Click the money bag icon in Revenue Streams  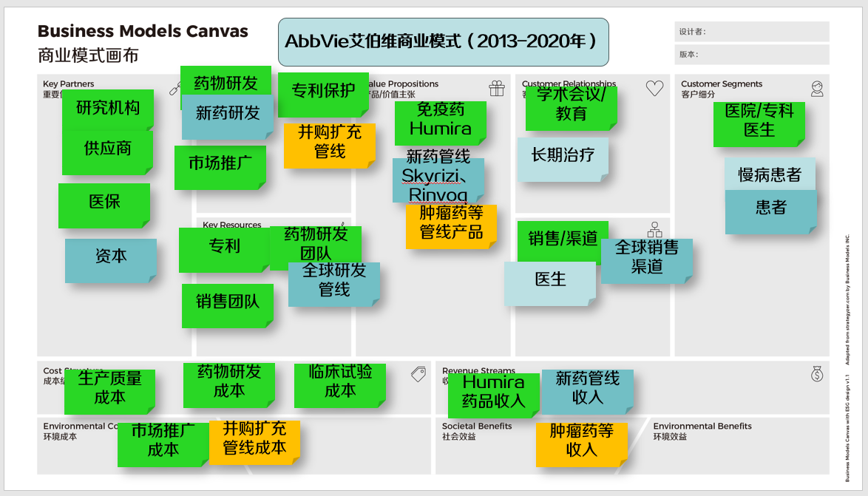coord(817,374)
